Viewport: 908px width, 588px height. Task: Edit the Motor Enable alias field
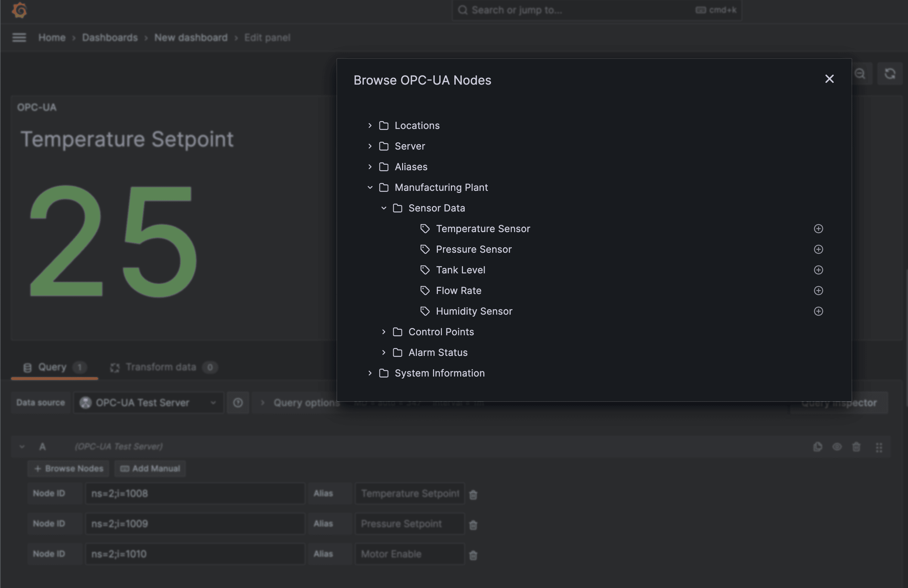pos(410,554)
